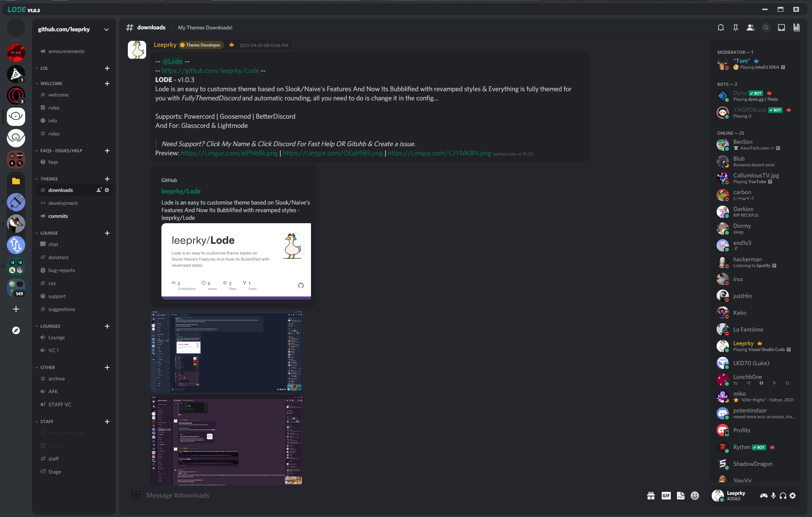Deafen with the headphones icon

click(x=783, y=496)
